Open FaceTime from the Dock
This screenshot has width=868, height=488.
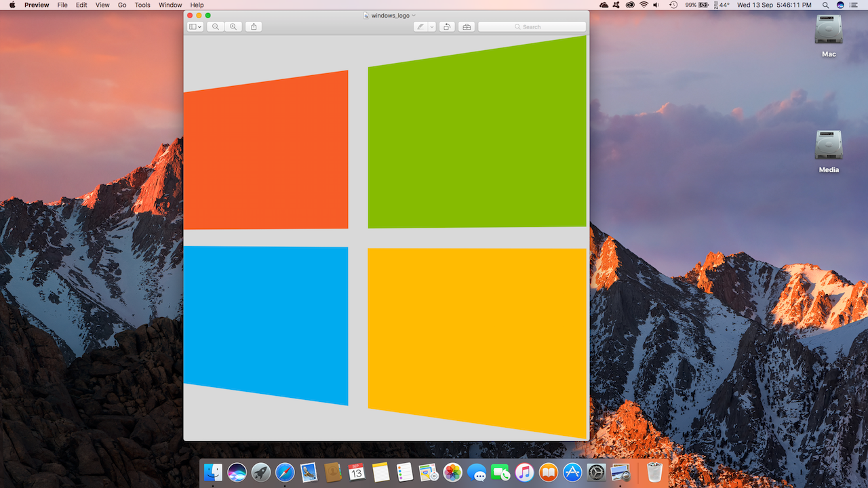click(500, 472)
